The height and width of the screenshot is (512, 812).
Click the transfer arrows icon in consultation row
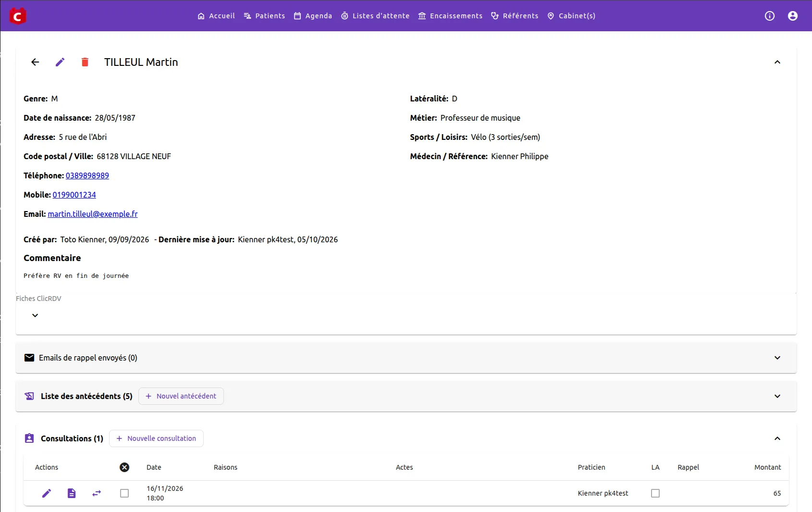coord(97,493)
